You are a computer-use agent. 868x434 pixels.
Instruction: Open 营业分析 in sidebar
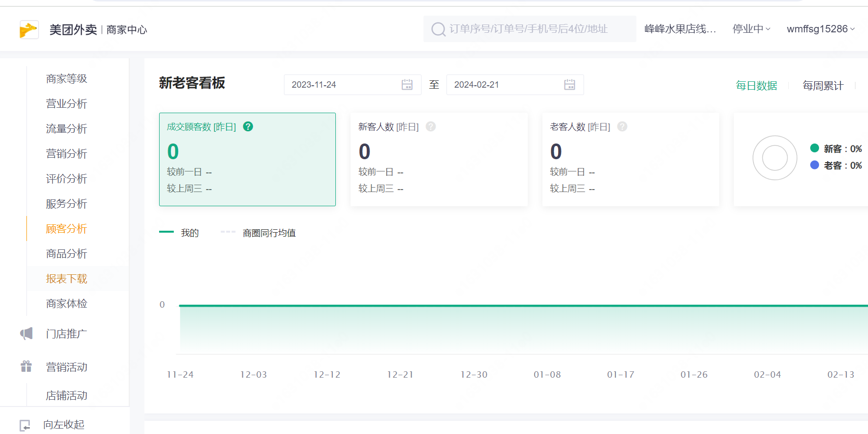point(67,104)
